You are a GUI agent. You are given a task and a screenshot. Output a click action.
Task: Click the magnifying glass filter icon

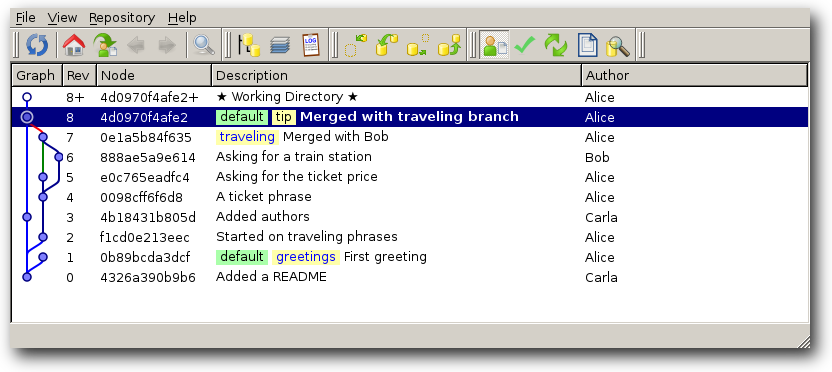[204, 45]
